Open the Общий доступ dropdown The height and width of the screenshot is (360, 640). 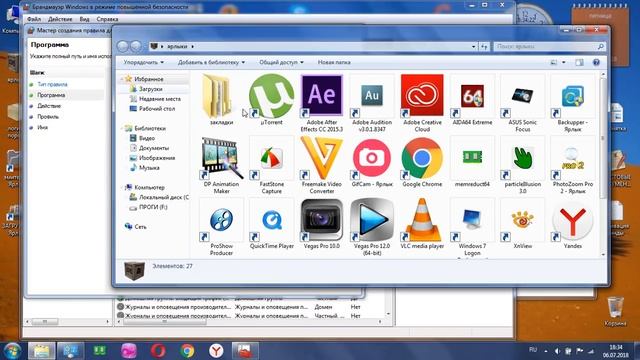click(x=281, y=62)
